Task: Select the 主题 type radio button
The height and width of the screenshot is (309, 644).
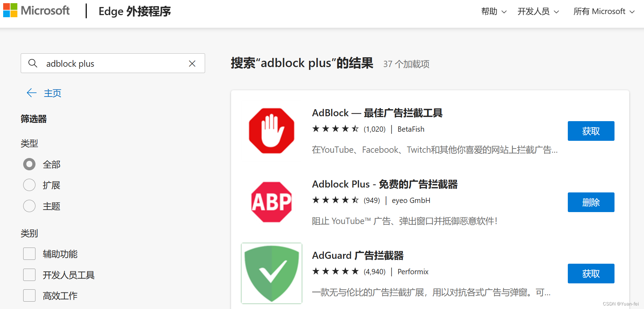Action: 29,206
